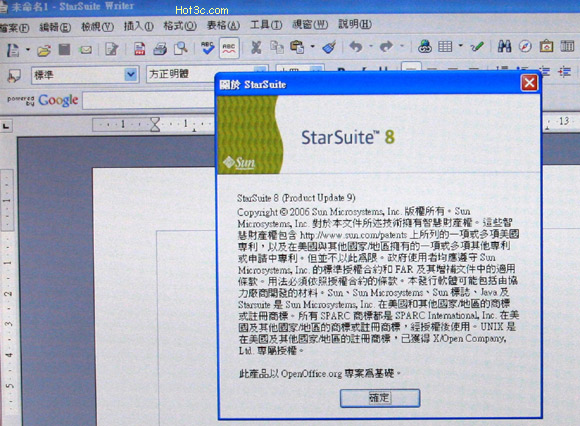Viewport: 580px width, 426px height.
Task: Click the indent marker on horizontal ruler
Action: coord(155,124)
